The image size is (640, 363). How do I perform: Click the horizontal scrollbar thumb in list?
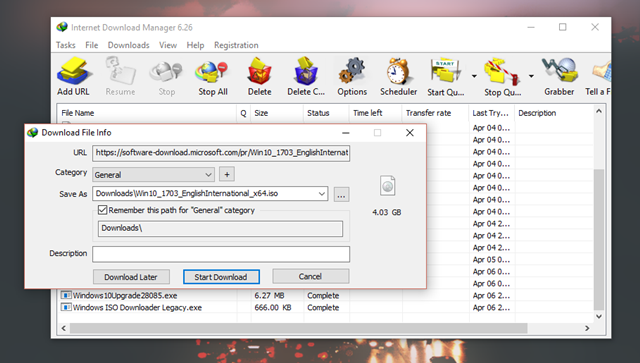tap(298, 328)
